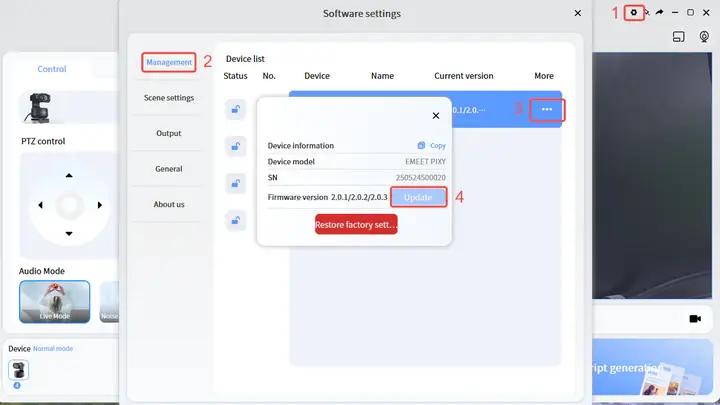Click the picture-in-picture screen icon
The width and height of the screenshot is (720, 405).
(x=678, y=37)
